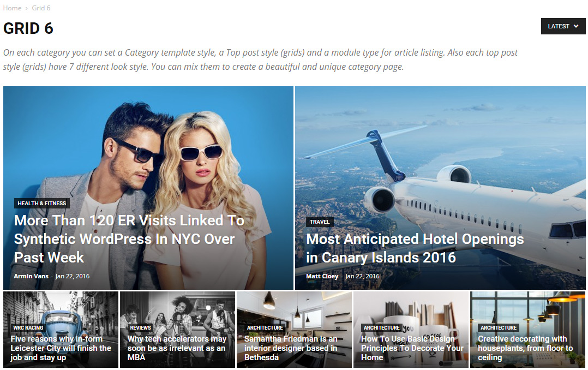The height and width of the screenshot is (370, 588).
Task: Open the '120 ER Visits' article title
Action: (x=129, y=238)
